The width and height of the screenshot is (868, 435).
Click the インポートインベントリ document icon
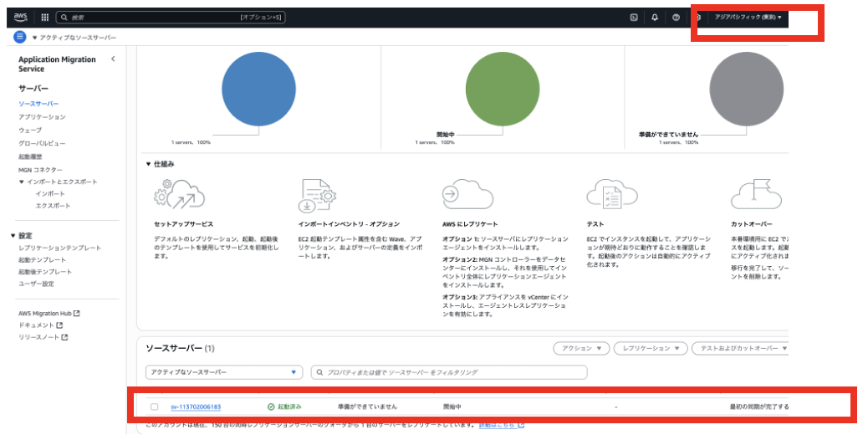pyautogui.click(x=317, y=195)
